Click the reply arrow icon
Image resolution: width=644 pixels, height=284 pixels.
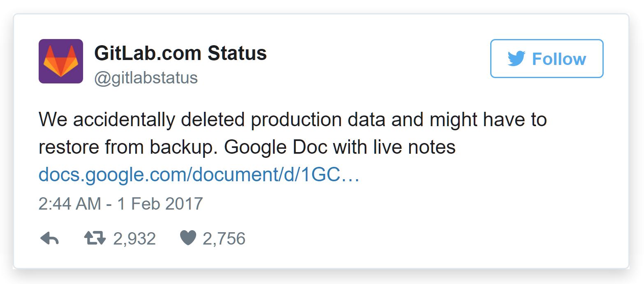pos(49,238)
